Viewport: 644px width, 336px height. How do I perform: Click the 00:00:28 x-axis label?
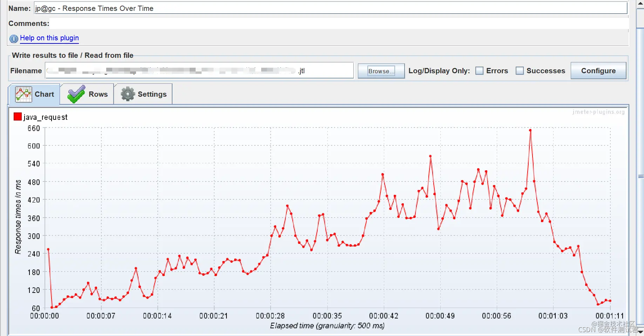270,316
